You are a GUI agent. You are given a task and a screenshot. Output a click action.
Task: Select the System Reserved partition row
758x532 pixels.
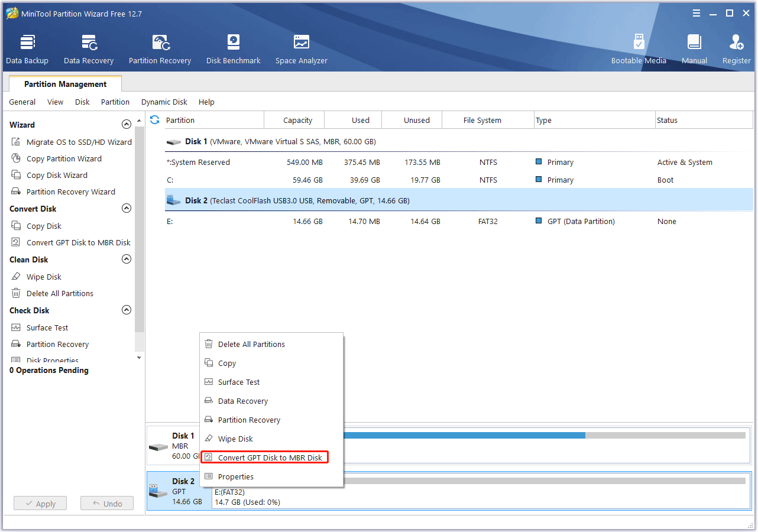pos(459,162)
